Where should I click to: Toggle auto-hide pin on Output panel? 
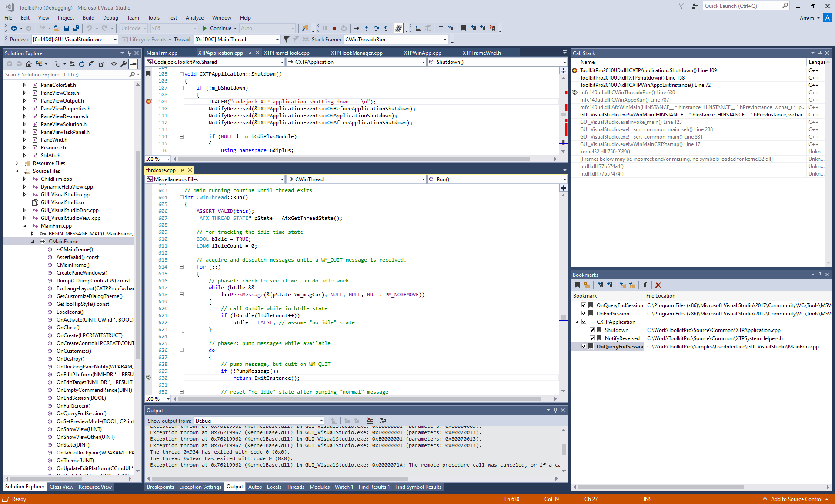point(555,410)
